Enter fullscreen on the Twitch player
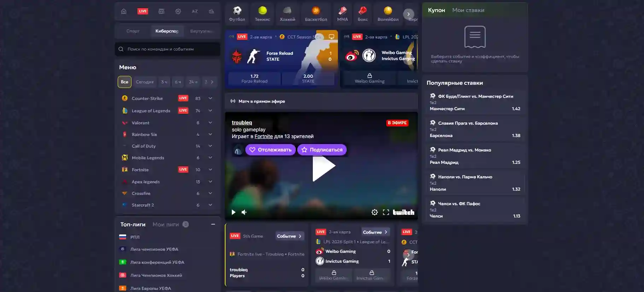 [386, 212]
